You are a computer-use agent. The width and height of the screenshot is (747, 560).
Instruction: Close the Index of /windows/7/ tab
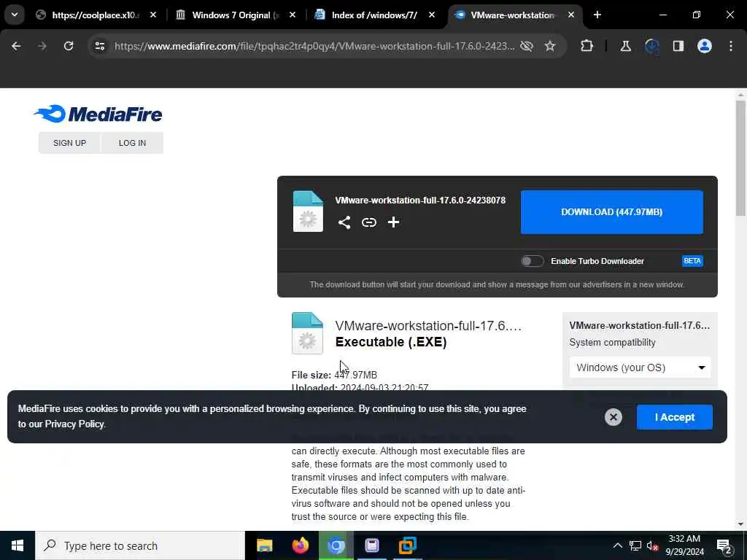[432, 15]
